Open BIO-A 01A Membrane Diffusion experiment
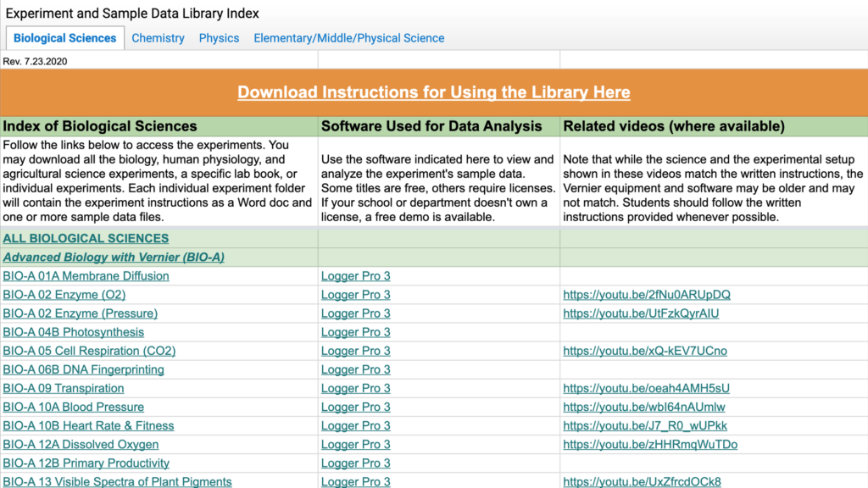This screenshot has height=488, width=868. [x=86, y=276]
